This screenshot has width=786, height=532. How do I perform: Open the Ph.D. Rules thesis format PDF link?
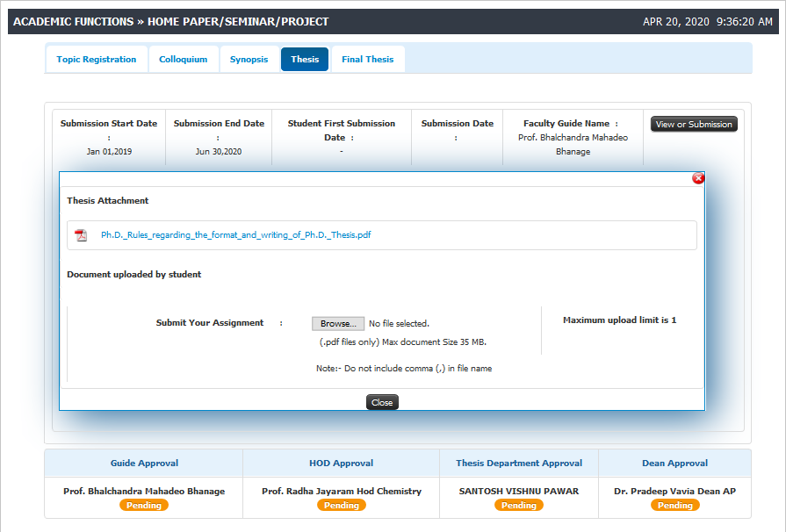click(236, 235)
